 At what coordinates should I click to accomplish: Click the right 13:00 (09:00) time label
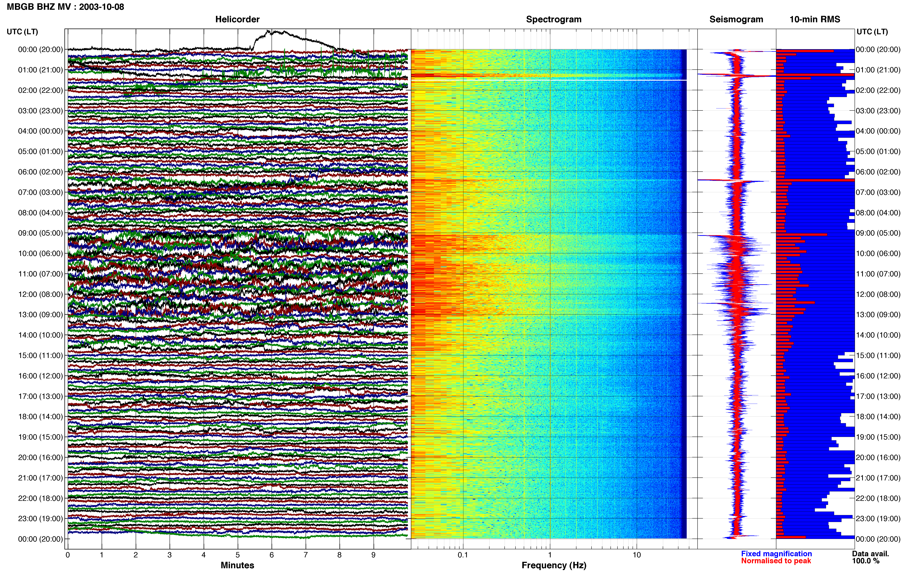coord(878,315)
